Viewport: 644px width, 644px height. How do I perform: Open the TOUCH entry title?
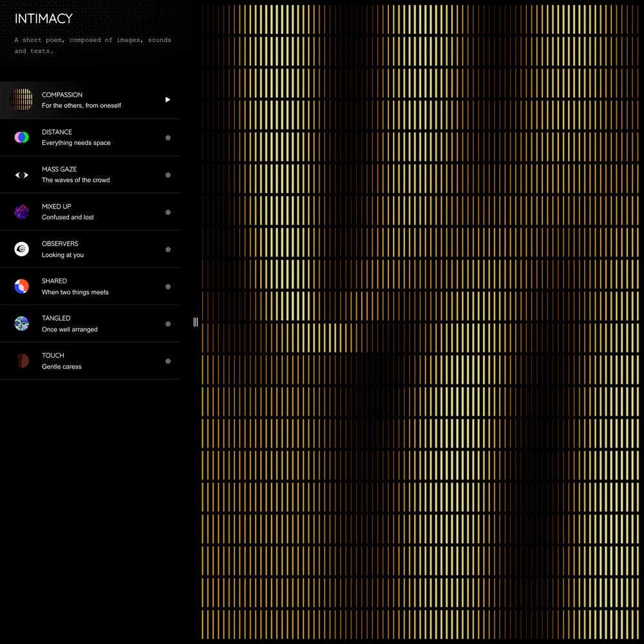coord(53,355)
